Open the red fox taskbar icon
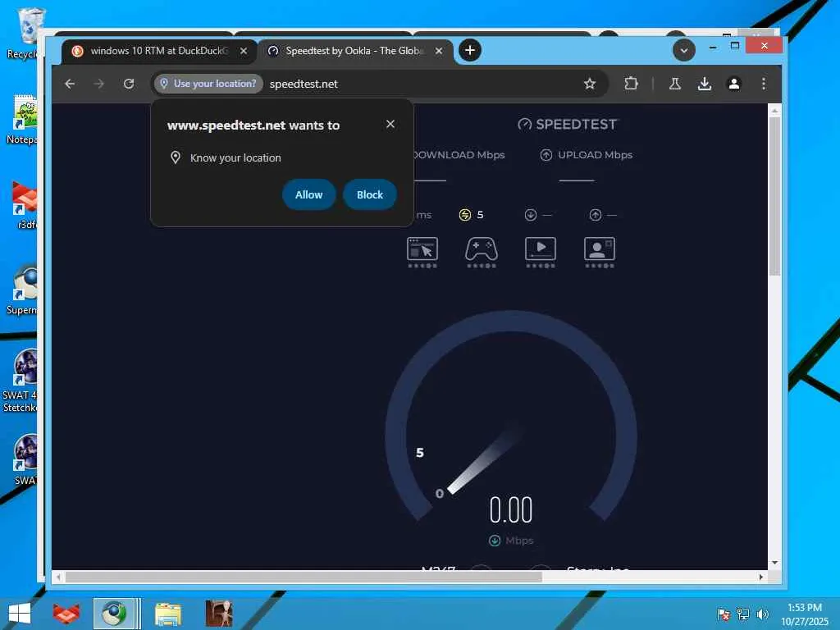This screenshot has height=630, width=840. tap(66, 614)
